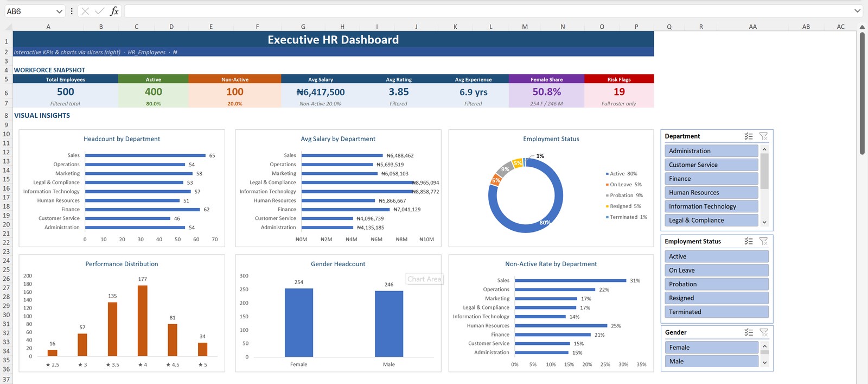Click down arrow in the Gender slicer scrollbar
The image size is (868, 384).
[764, 362]
